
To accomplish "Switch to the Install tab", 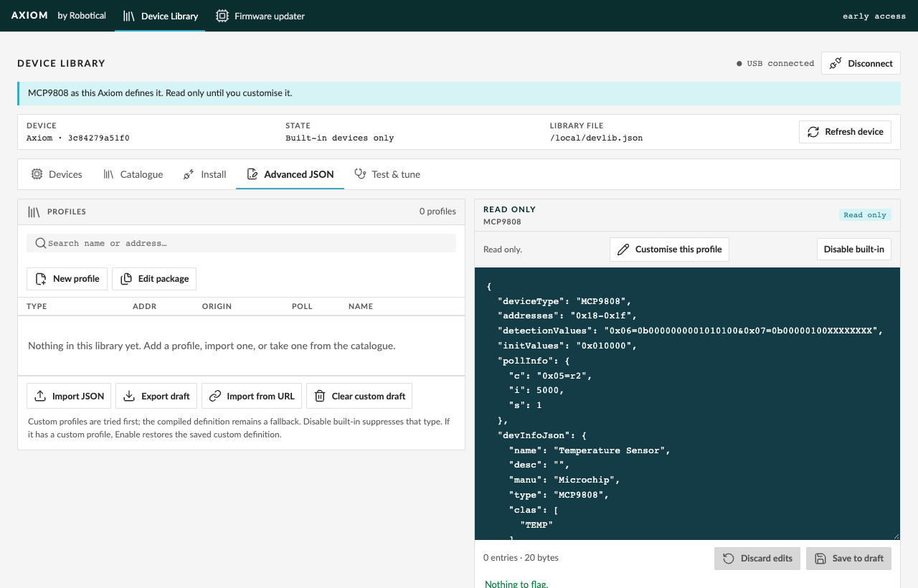I will 204,174.
